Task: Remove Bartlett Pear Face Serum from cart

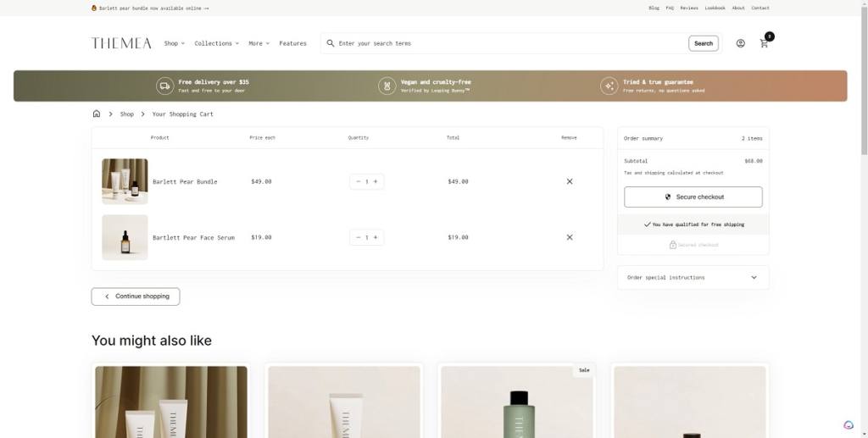Action: [570, 237]
